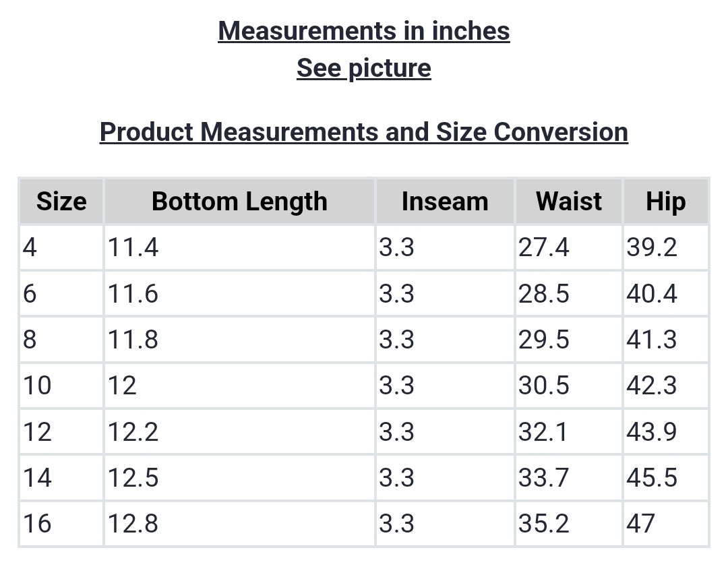Click the 'Measurements in inches' underlined heading
The image size is (728, 577).
tap(364, 31)
